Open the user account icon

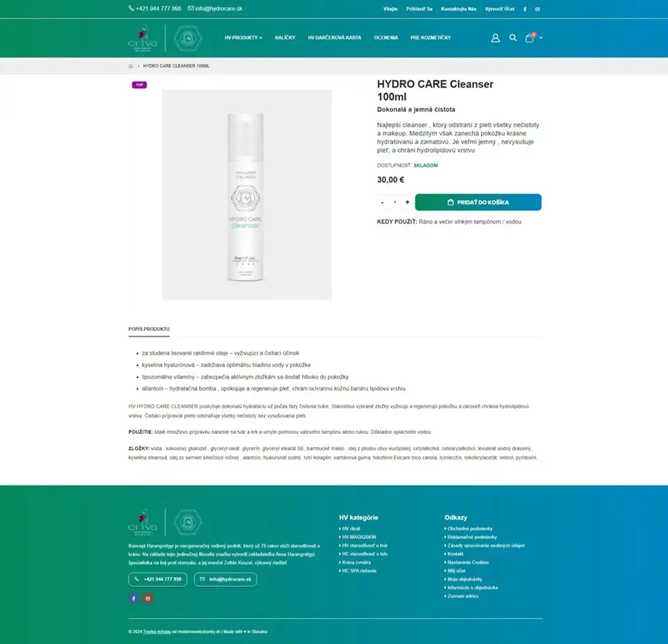495,38
